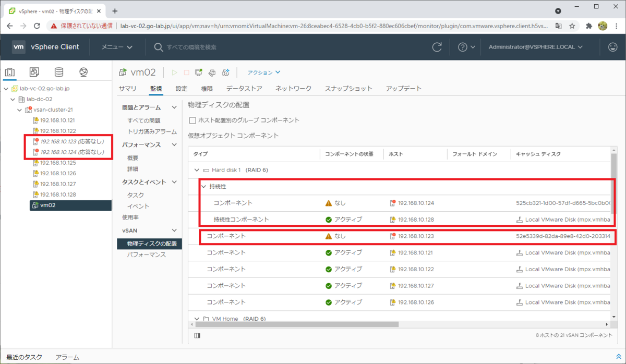The width and height of the screenshot is (626, 364).
Task: Open アラーム bottom panel tab
Action: [x=67, y=357]
